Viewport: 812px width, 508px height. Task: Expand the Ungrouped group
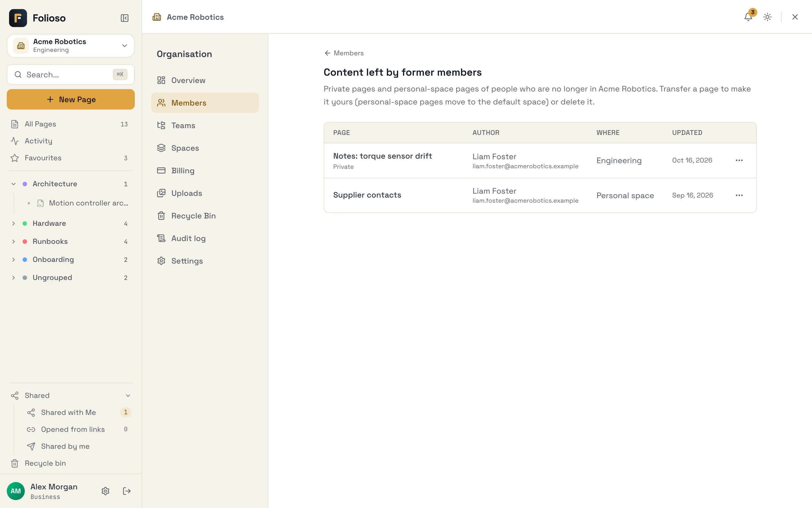click(x=14, y=277)
